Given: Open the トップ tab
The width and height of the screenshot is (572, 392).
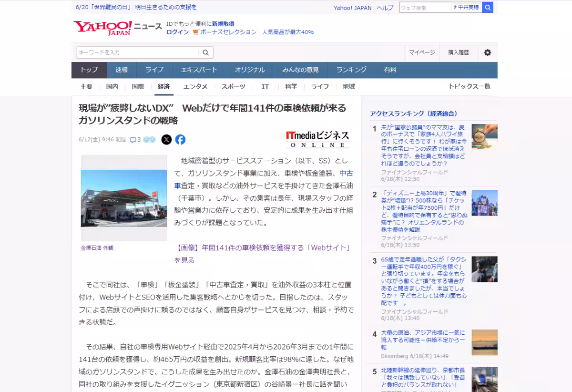Looking at the screenshot, I should [x=89, y=70].
